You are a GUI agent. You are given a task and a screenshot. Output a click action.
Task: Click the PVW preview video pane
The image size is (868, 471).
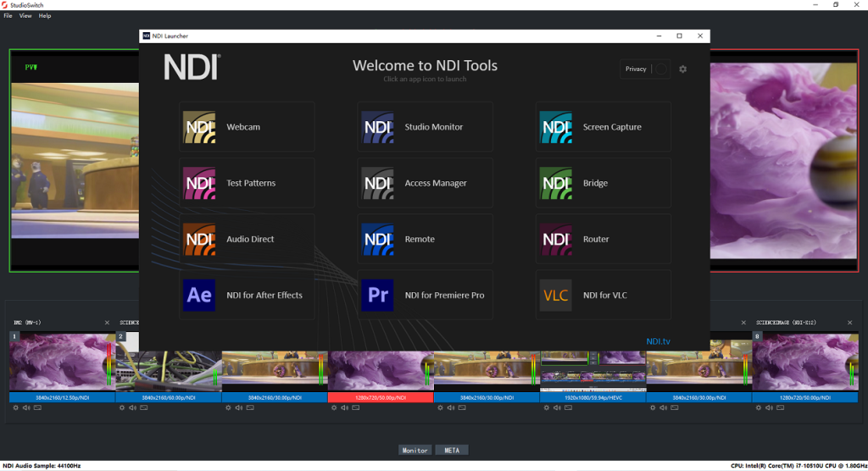75,160
